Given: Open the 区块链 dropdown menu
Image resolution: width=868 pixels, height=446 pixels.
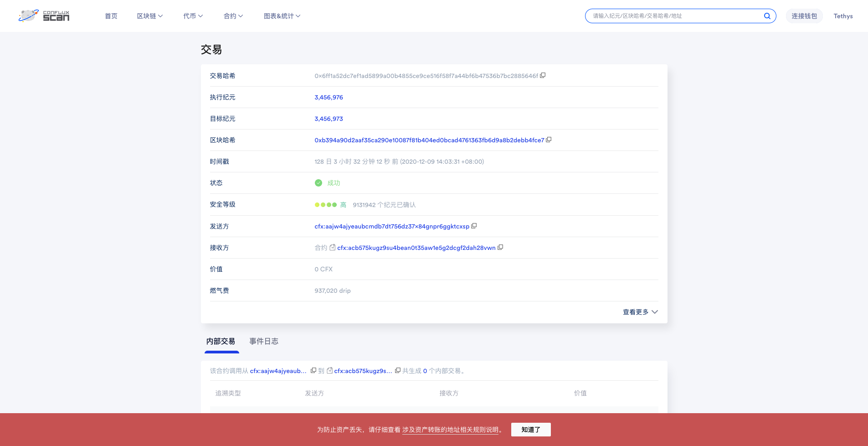Looking at the screenshot, I should click(149, 16).
